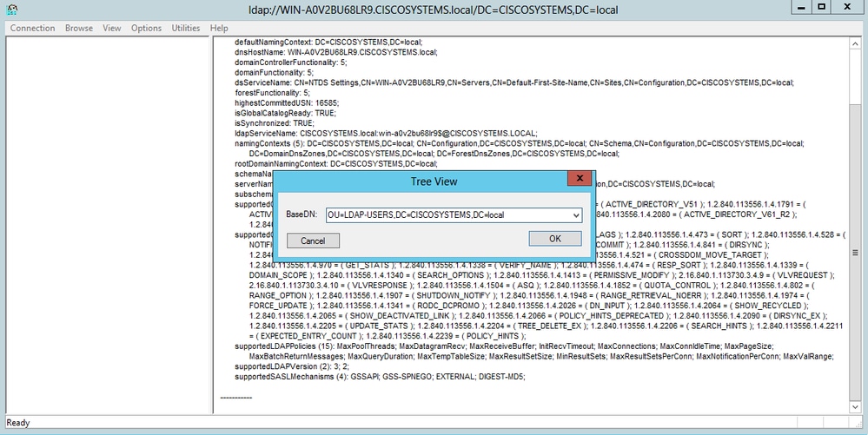868x435 pixels.
Task: Open the Utilities menu
Action: click(185, 28)
